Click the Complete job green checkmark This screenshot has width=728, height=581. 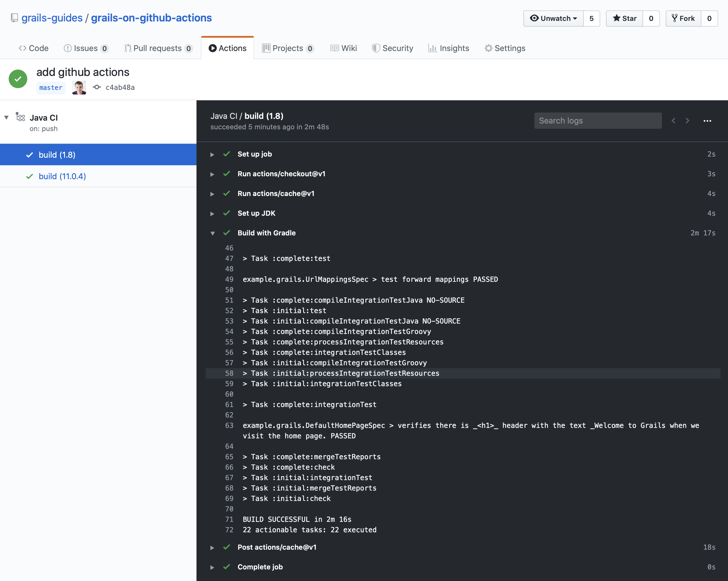tap(227, 567)
